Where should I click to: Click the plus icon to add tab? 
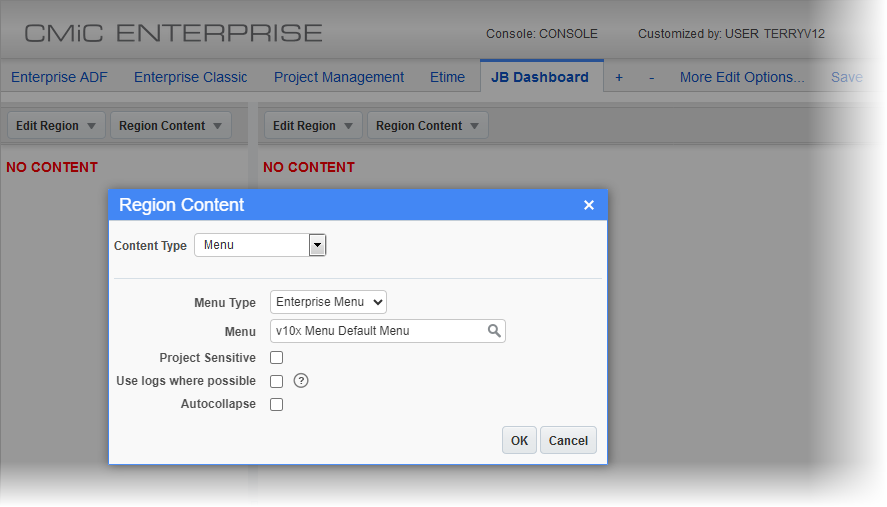(619, 77)
